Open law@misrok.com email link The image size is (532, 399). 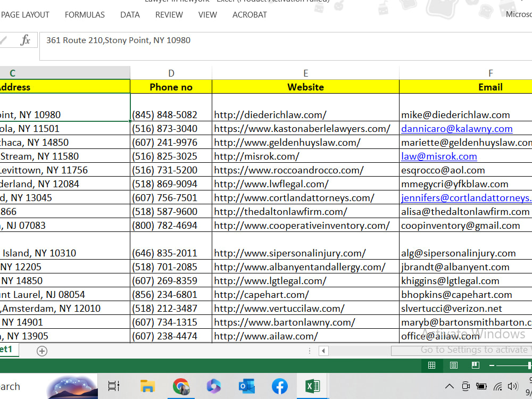(439, 156)
